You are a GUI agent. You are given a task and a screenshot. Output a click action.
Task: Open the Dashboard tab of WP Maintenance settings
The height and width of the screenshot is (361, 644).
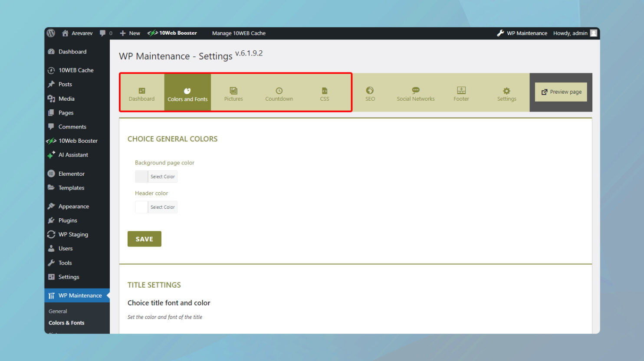point(141,92)
